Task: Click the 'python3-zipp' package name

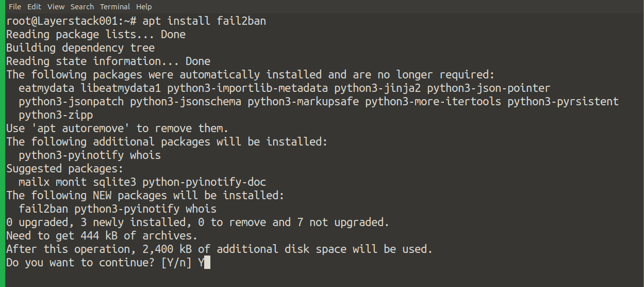Action: [x=56, y=115]
